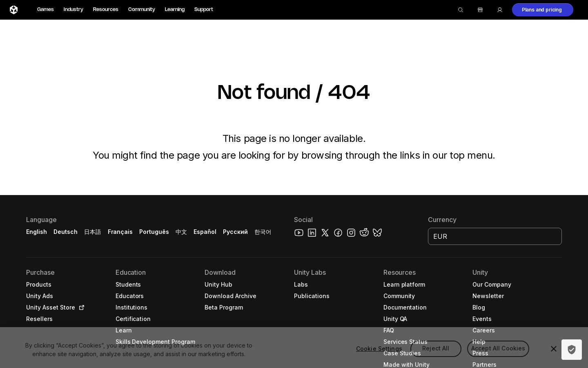Open Unity's X (Twitter) social icon
This screenshot has height=368, width=588.
pos(325,233)
